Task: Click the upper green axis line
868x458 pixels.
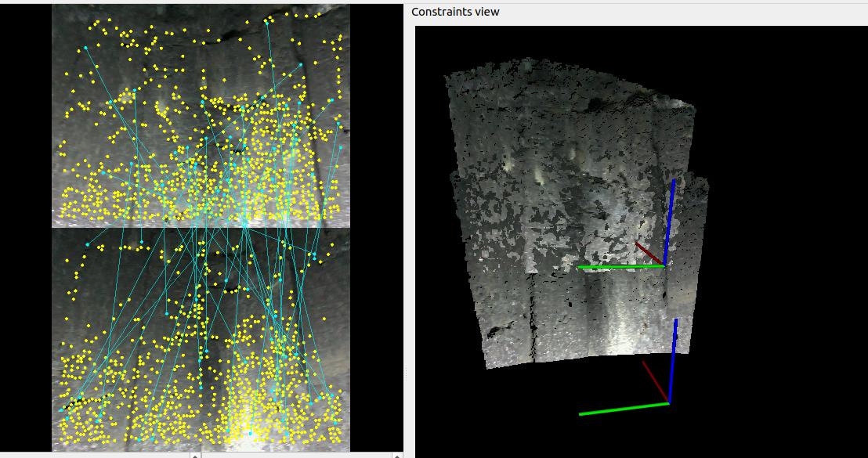Action: [619, 267]
